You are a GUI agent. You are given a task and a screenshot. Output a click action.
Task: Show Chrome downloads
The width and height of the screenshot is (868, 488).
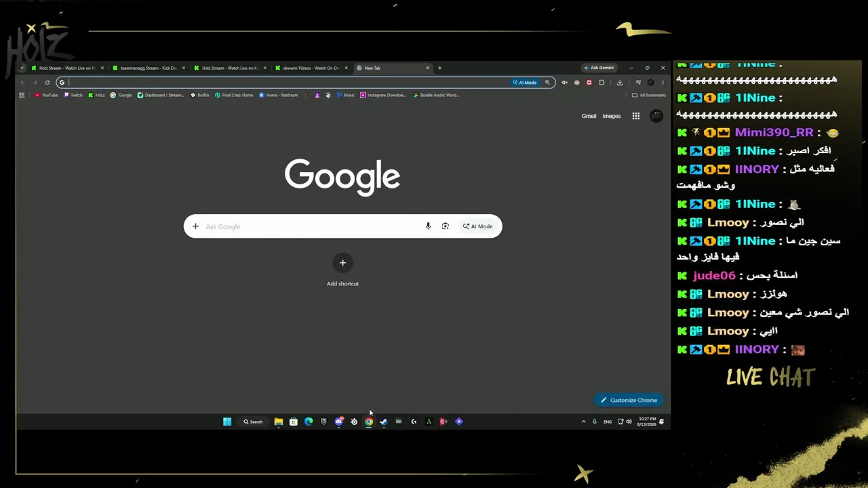pos(620,83)
